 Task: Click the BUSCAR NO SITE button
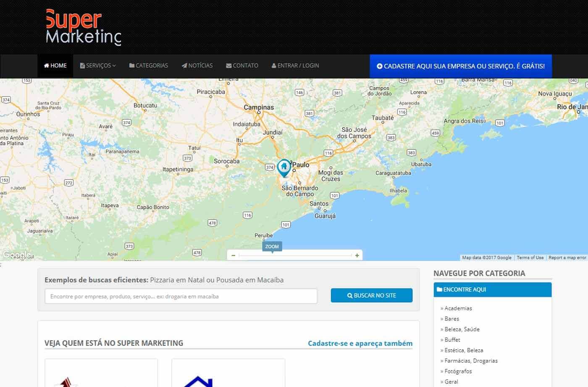[372, 295]
